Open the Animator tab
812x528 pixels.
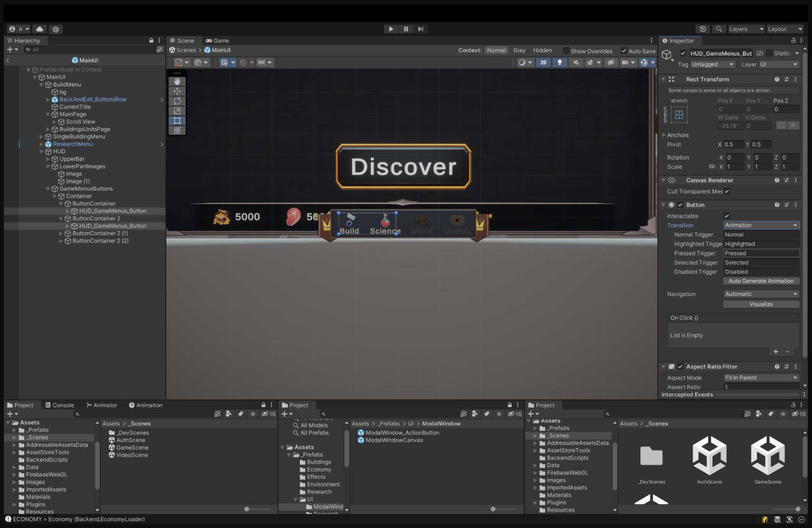coord(102,405)
